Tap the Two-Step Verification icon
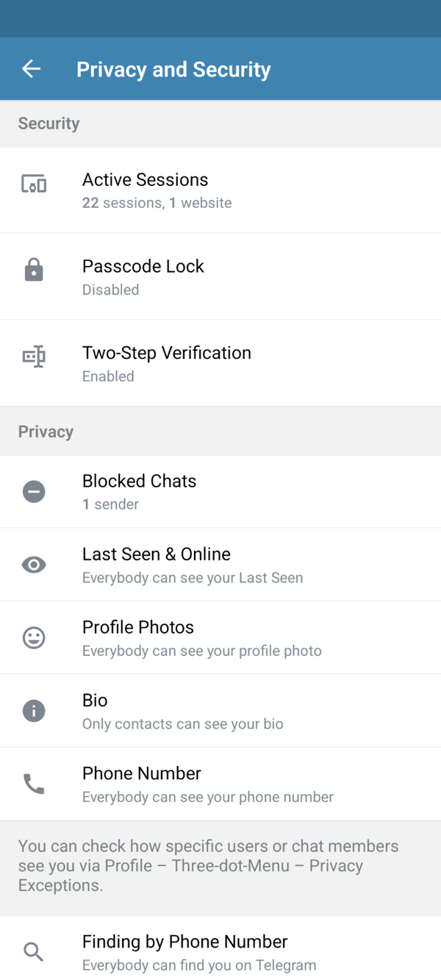The width and height of the screenshot is (441, 980). (34, 357)
